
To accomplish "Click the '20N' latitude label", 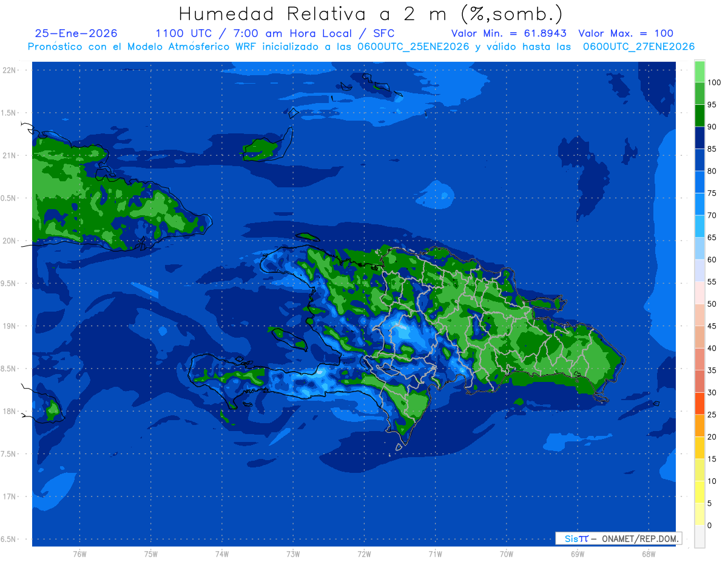I will pos(10,241).
